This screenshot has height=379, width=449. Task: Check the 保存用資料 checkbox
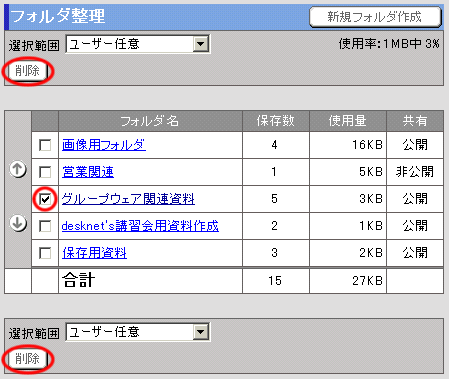tap(45, 253)
